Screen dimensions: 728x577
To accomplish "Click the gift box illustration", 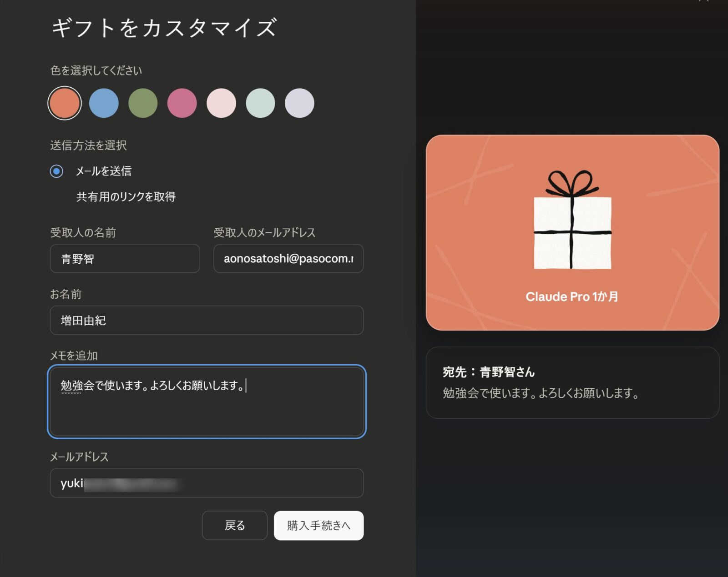I will 572,220.
